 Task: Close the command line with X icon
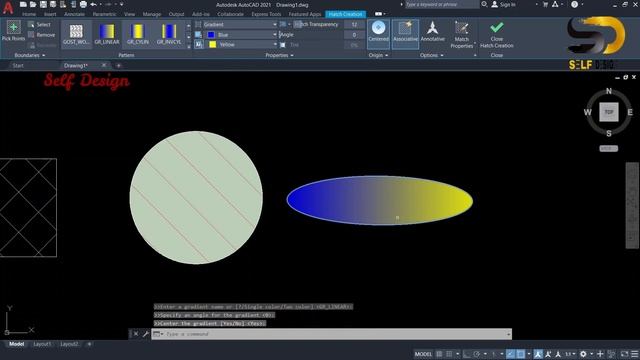coord(136,334)
